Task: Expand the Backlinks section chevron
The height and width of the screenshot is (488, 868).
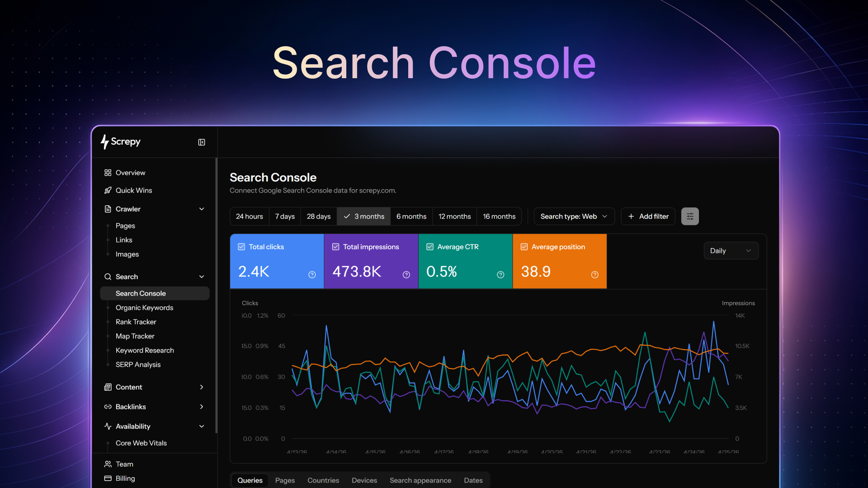Action: pyautogui.click(x=202, y=407)
